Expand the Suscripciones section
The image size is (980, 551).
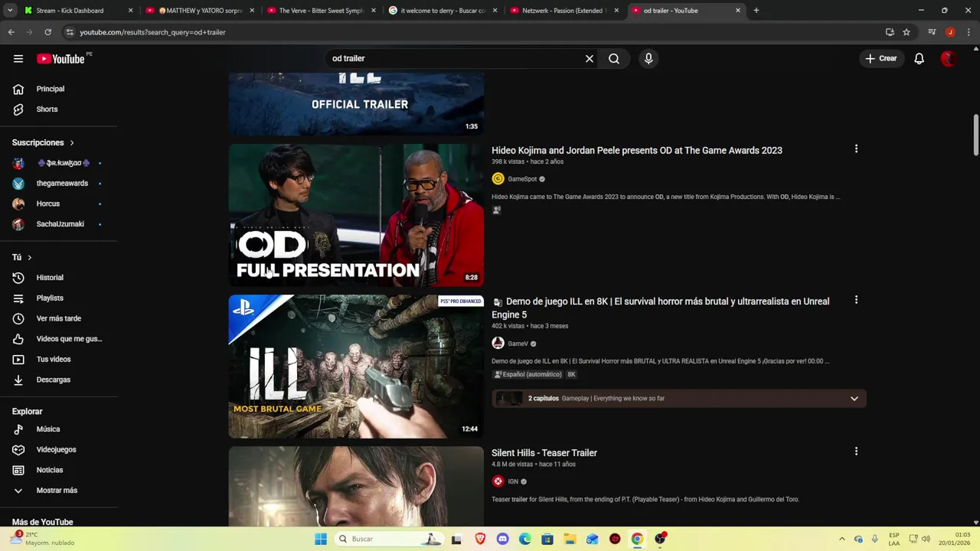coord(43,142)
